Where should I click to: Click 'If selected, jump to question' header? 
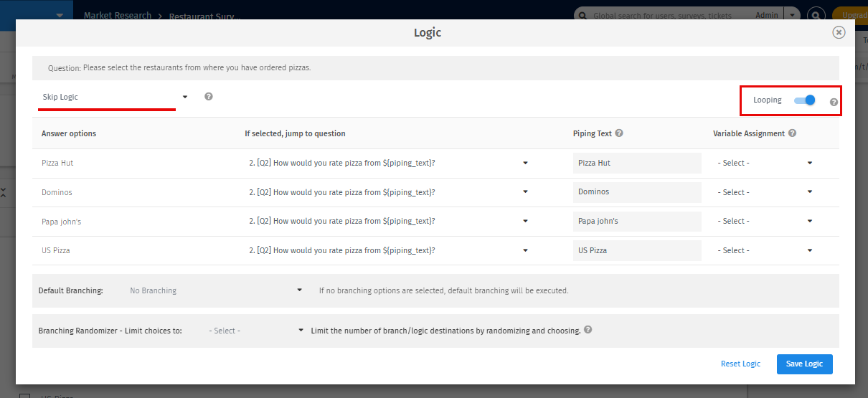295,133
